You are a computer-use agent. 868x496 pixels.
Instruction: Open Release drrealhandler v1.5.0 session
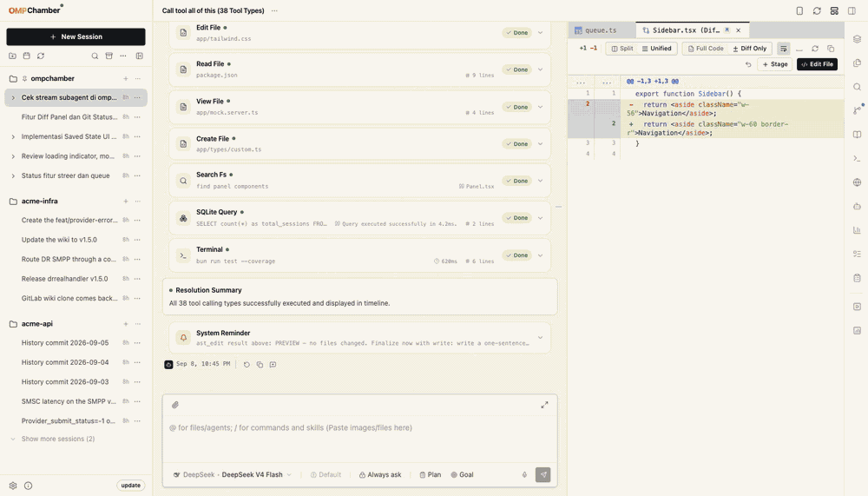tap(65, 279)
